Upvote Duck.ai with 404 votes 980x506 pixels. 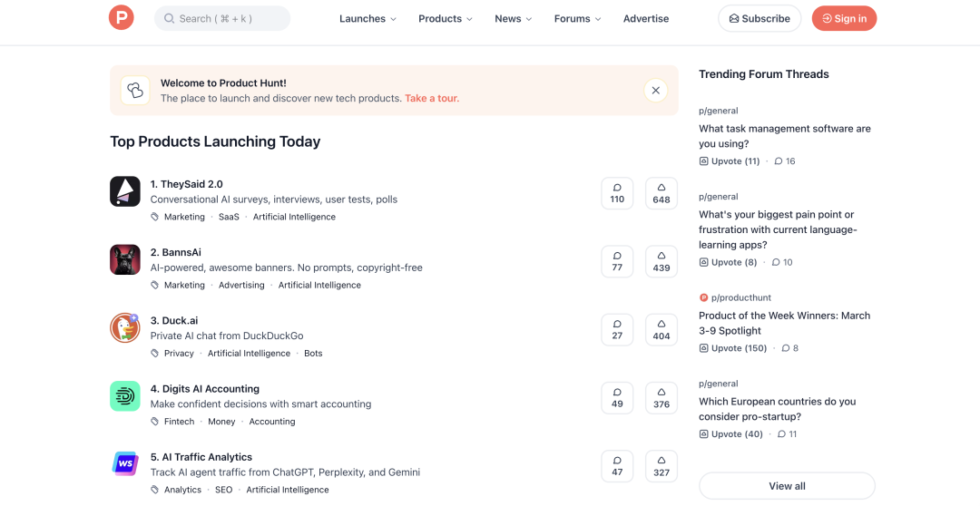point(661,329)
